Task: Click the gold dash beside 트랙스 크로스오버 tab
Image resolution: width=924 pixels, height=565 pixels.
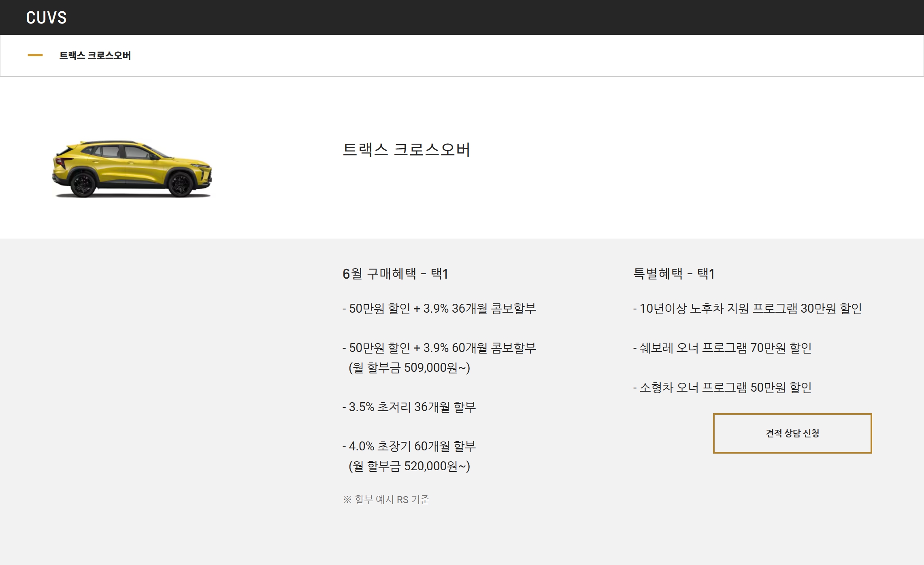Action: click(x=35, y=55)
